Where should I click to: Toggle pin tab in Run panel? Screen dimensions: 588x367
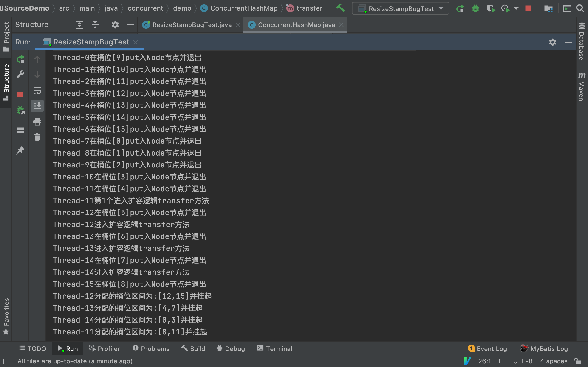pos(20,150)
